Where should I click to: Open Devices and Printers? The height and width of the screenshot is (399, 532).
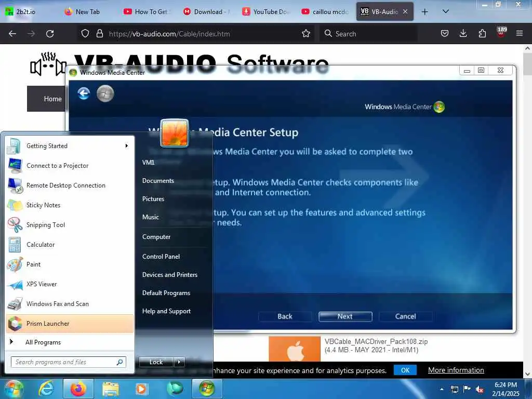[170, 275]
